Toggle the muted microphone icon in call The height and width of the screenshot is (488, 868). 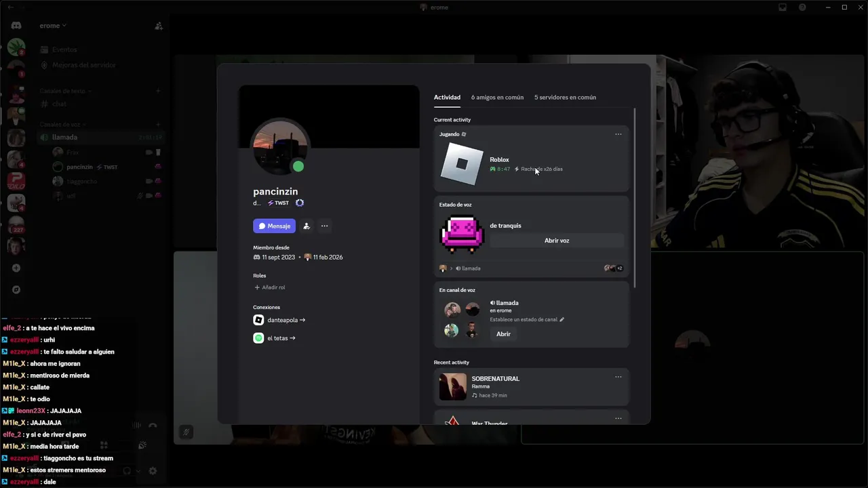coord(186,432)
